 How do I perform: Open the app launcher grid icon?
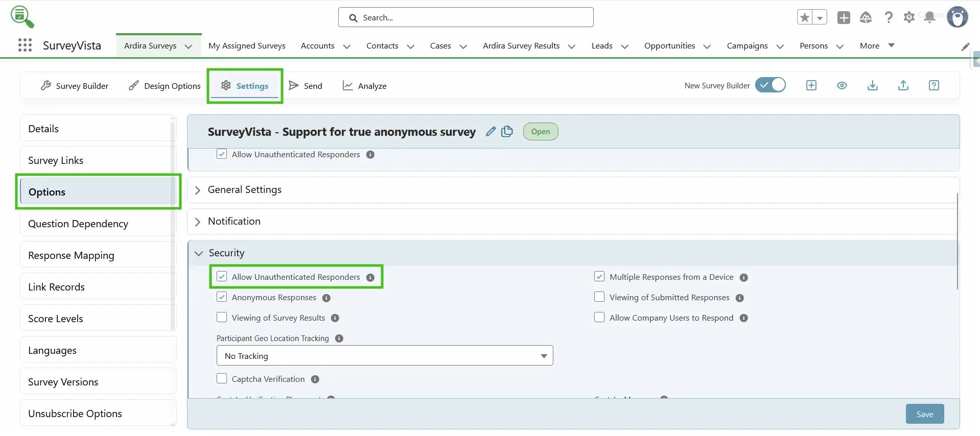click(25, 45)
